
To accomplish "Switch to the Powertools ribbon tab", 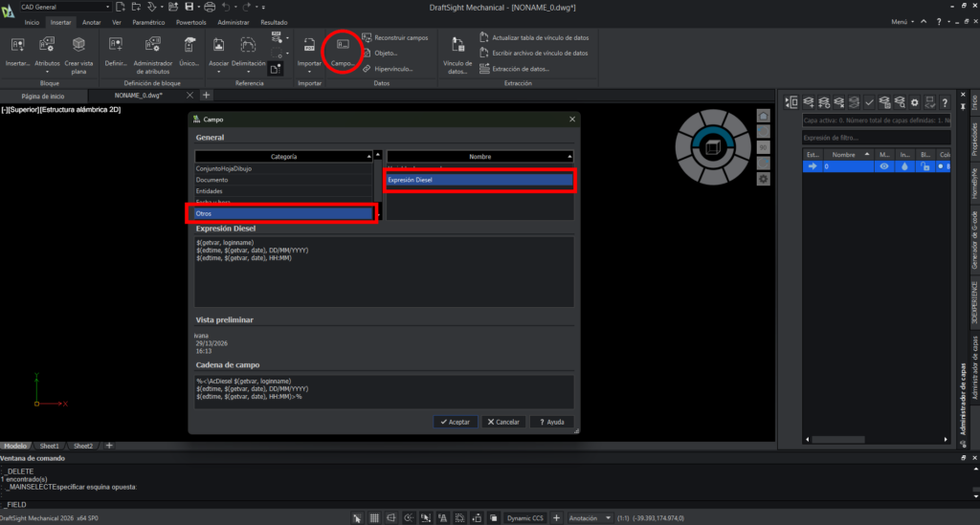I will pos(190,23).
